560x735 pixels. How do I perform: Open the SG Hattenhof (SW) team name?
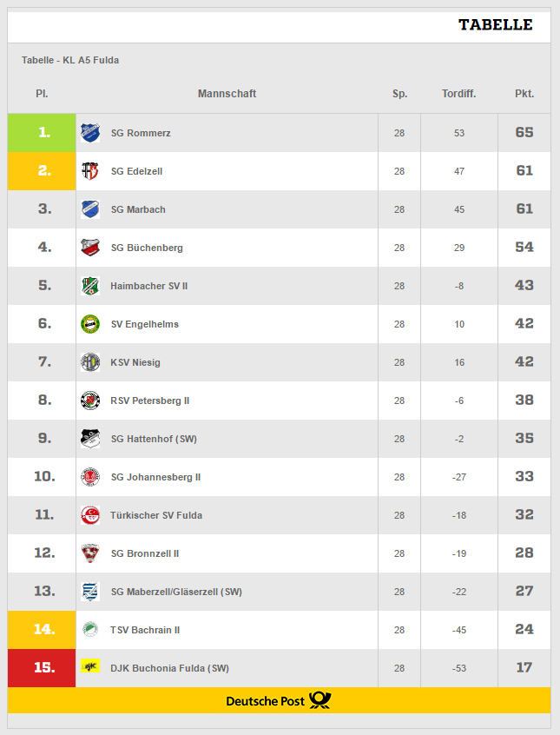point(154,439)
